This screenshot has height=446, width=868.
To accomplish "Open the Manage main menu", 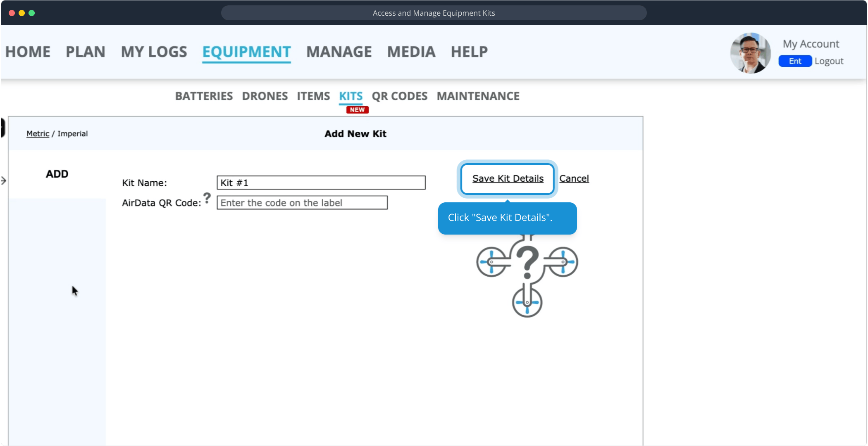I will 339,52.
